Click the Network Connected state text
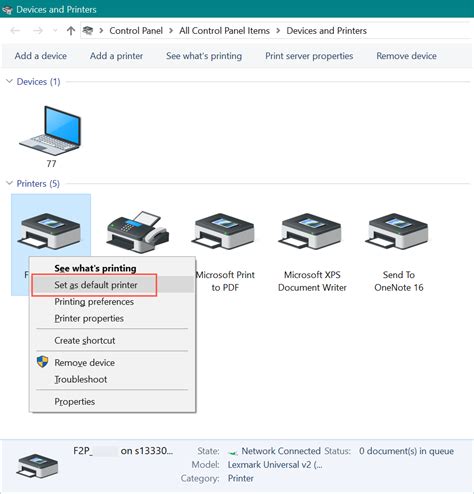The image size is (474, 494). click(x=281, y=451)
